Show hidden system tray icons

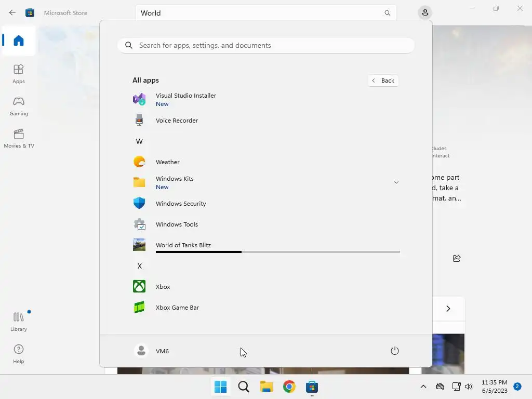pos(423,387)
